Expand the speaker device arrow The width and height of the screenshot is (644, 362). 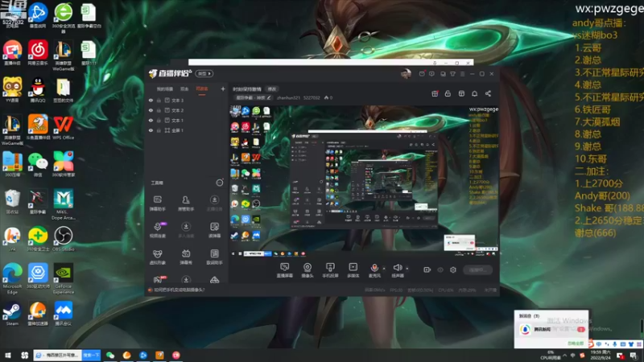click(x=407, y=269)
